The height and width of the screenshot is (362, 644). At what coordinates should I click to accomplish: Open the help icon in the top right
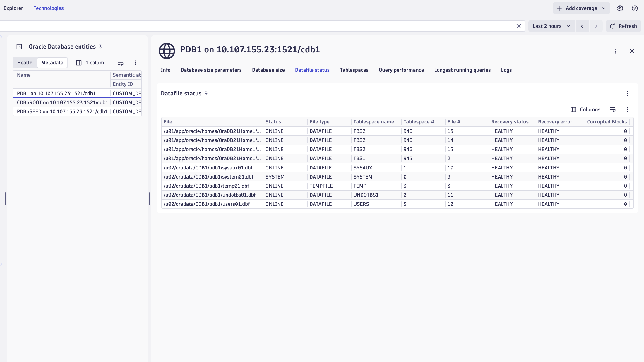[x=635, y=8]
